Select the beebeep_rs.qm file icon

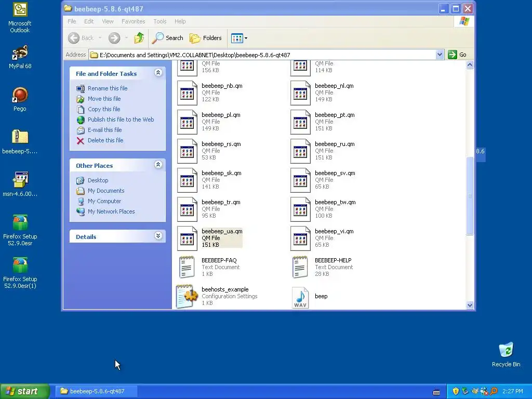coord(187,151)
